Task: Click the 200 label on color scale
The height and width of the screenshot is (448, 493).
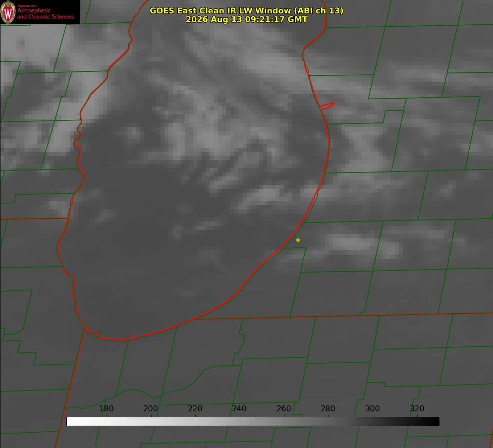Action: pos(151,408)
